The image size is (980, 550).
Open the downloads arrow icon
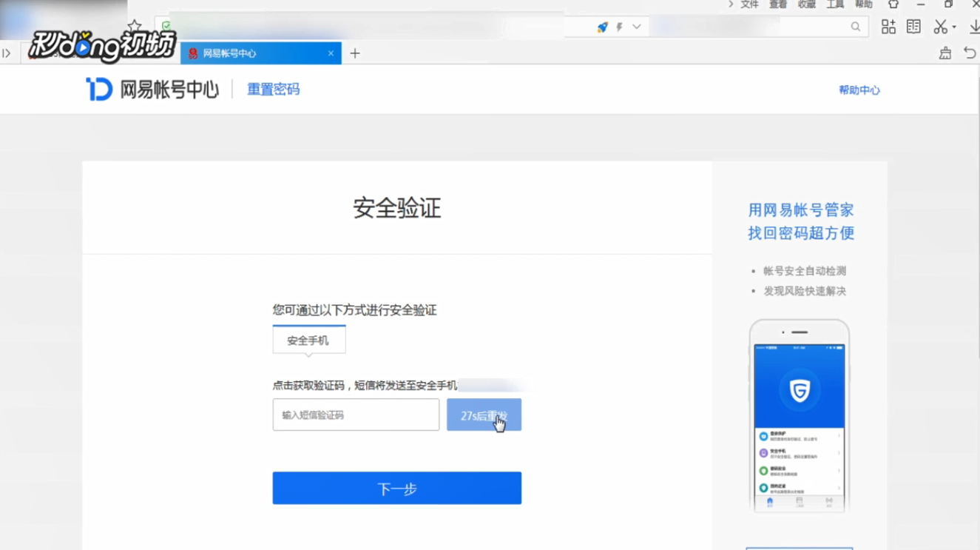click(974, 27)
